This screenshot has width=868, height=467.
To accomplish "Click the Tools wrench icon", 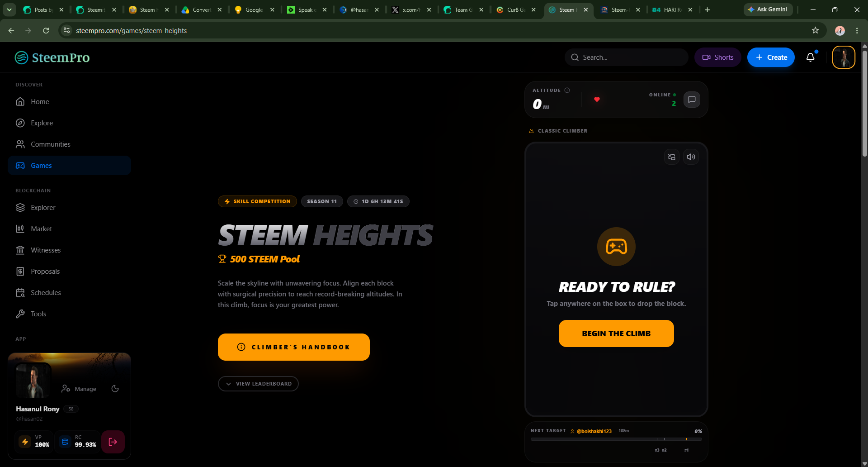I will (20, 314).
